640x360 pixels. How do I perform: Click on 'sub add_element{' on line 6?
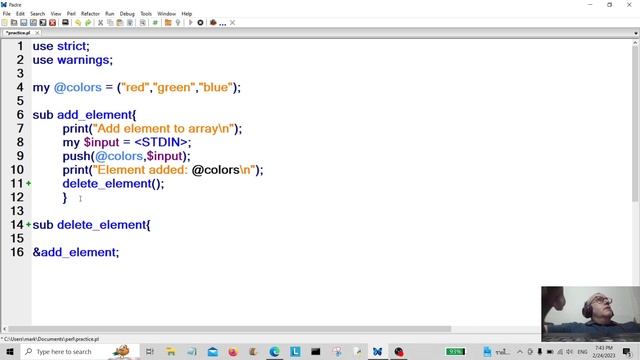tap(84, 115)
